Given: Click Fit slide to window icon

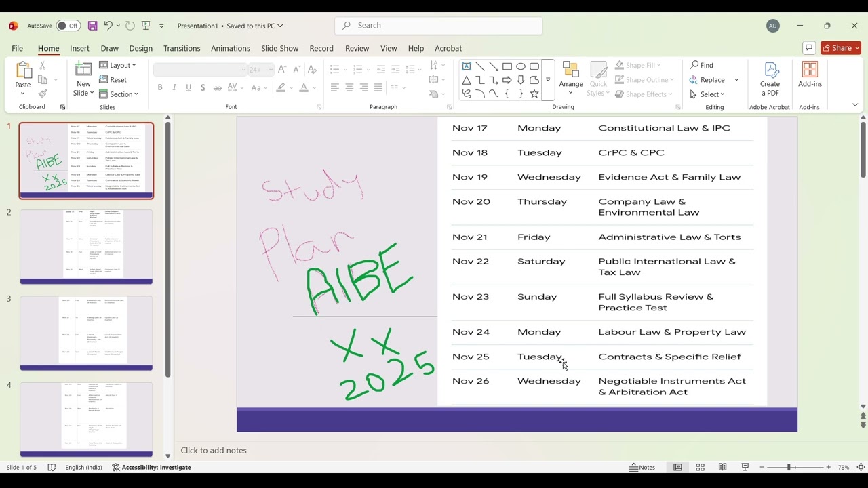Looking at the screenshot, I should [861, 467].
